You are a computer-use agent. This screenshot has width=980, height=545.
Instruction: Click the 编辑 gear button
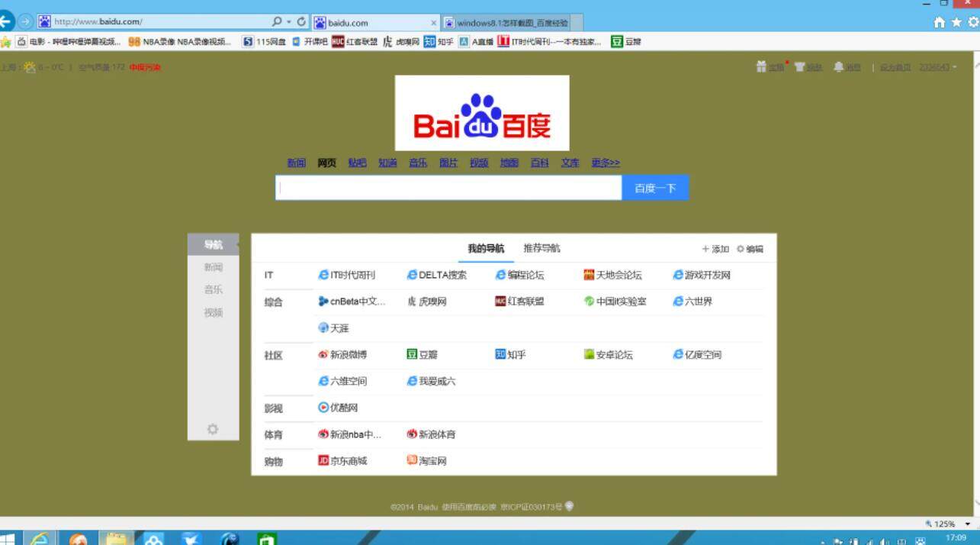coord(750,249)
